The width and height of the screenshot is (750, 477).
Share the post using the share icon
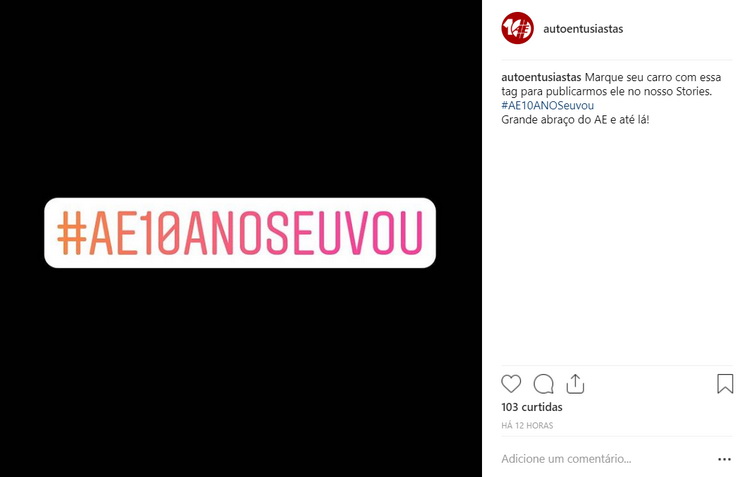coord(575,384)
